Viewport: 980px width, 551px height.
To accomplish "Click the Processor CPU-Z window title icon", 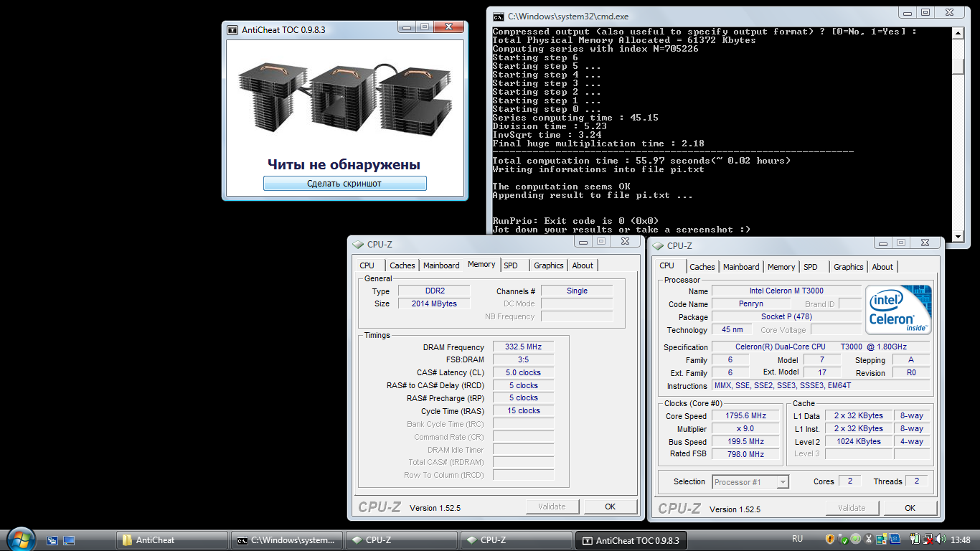I will coord(657,245).
